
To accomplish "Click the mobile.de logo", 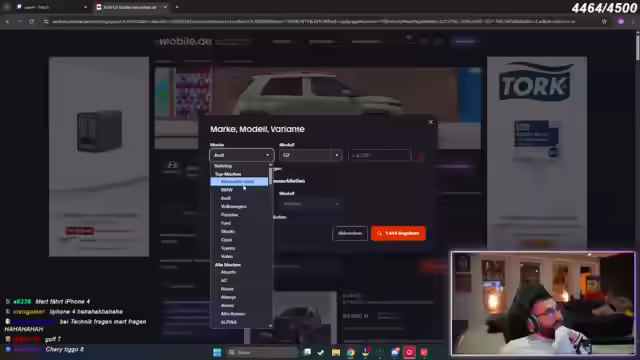I will tap(185, 42).
